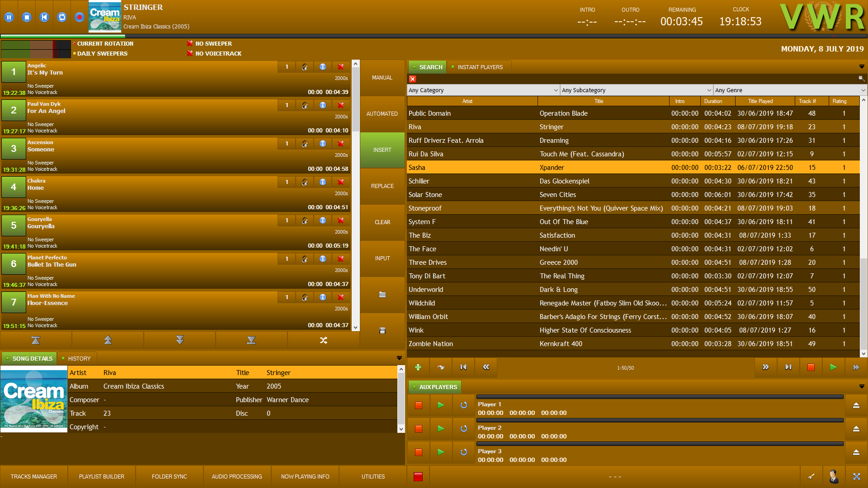Open playlist file with folder icon
Screen dimensions: 868x488
point(382,295)
